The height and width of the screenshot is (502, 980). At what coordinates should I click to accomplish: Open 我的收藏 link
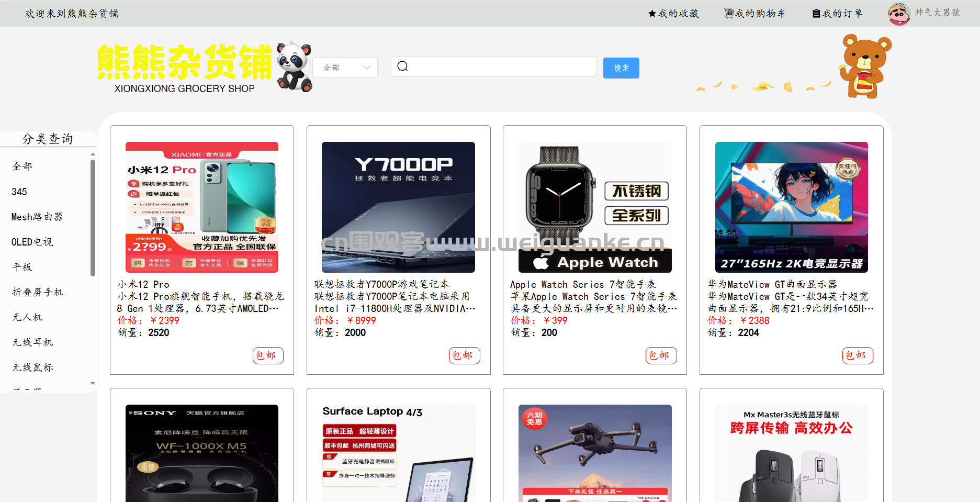[x=679, y=14]
